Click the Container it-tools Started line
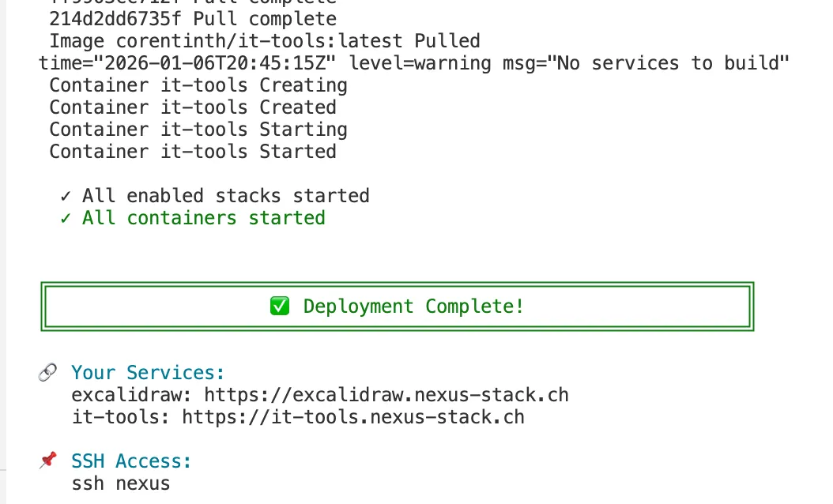 click(x=192, y=152)
